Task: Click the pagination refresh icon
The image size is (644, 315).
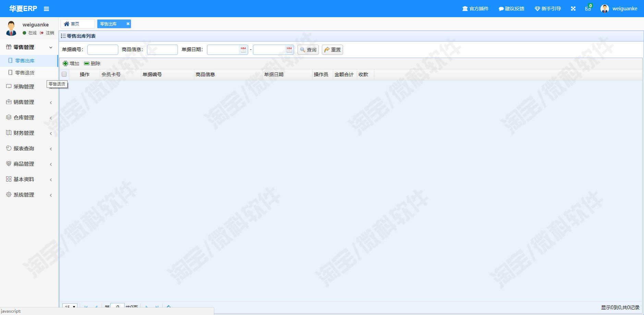Action: click(x=169, y=307)
